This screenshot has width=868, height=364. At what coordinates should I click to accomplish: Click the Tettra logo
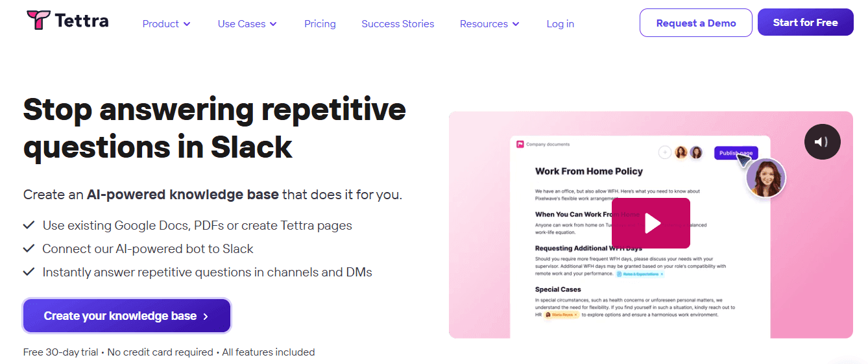(x=67, y=21)
